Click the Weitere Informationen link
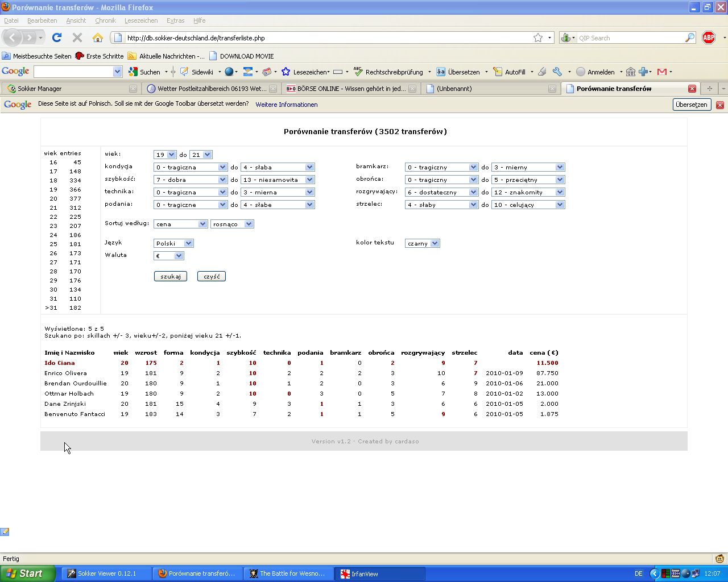728x582 pixels. [x=286, y=105]
